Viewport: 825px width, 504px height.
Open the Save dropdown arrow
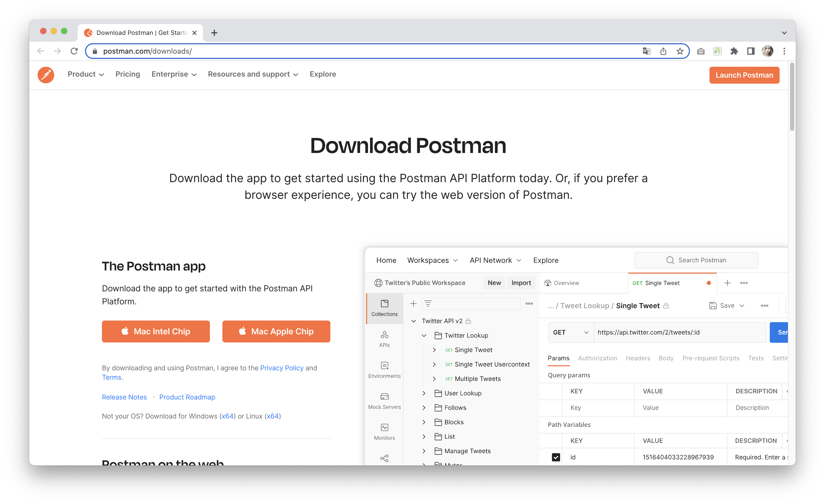(x=742, y=305)
